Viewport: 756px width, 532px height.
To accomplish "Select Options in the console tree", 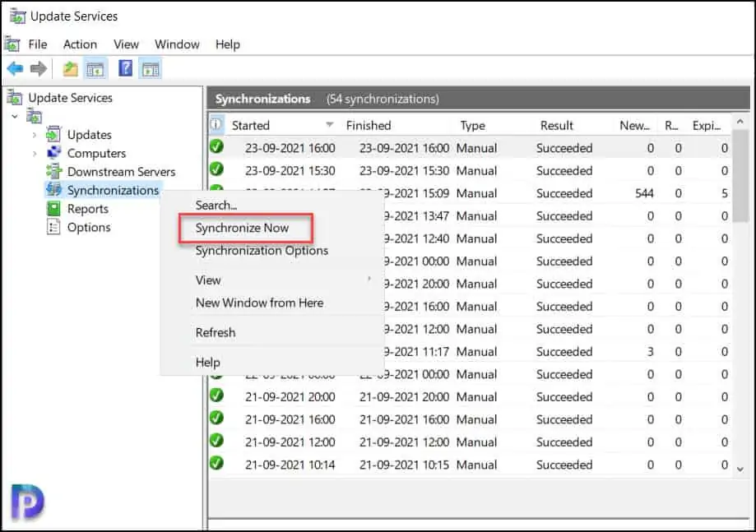I will pyautogui.click(x=89, y=227).
